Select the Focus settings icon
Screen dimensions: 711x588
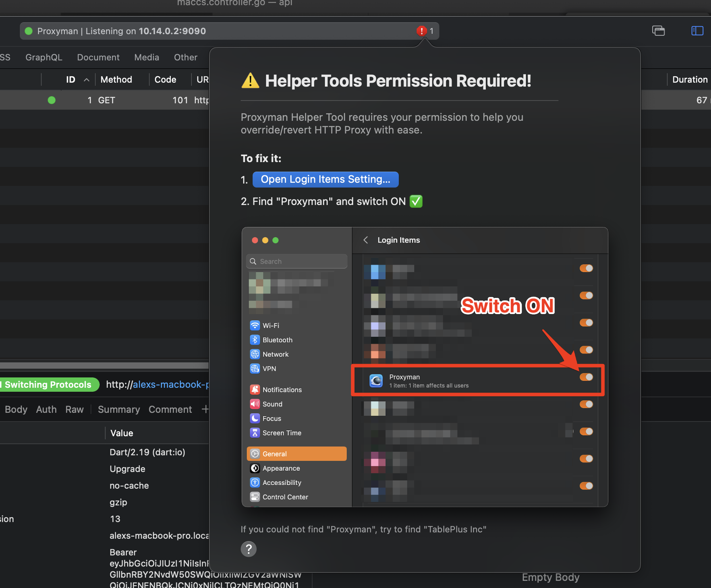coord(255,418)
